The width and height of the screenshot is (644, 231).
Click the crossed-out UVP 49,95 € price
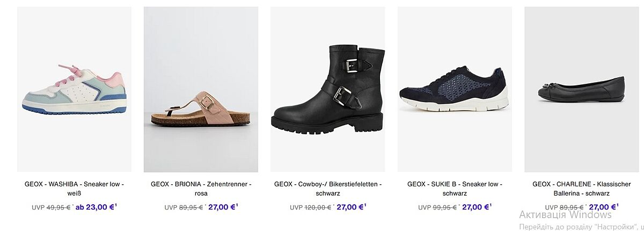pyautogui.click(x=58, y=207)
